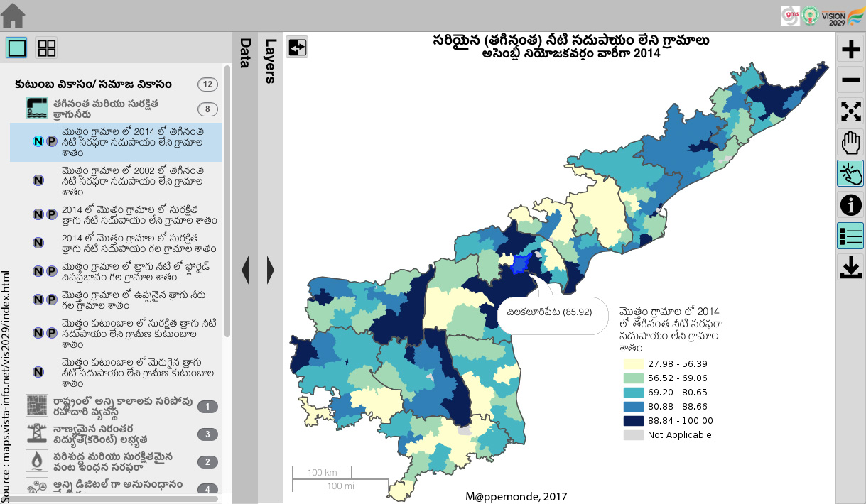Open the information panel icon
This screenshot has height=504, width=866.
(x=850, y=204)
